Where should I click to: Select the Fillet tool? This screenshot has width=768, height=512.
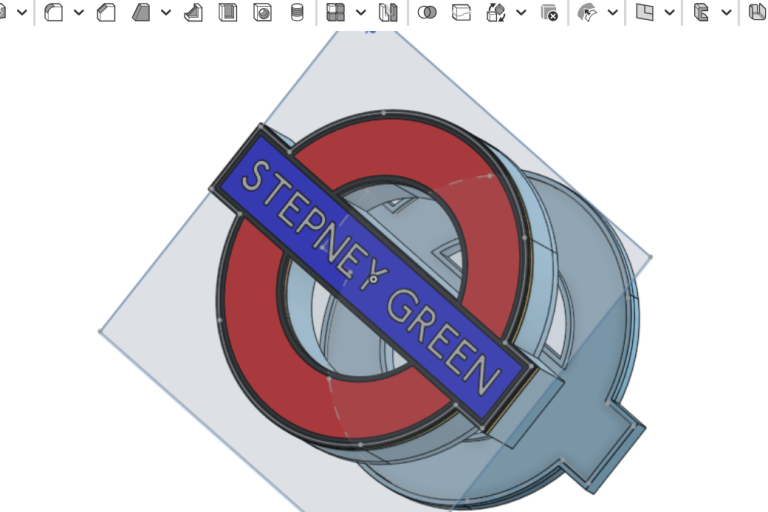(53, 12)
